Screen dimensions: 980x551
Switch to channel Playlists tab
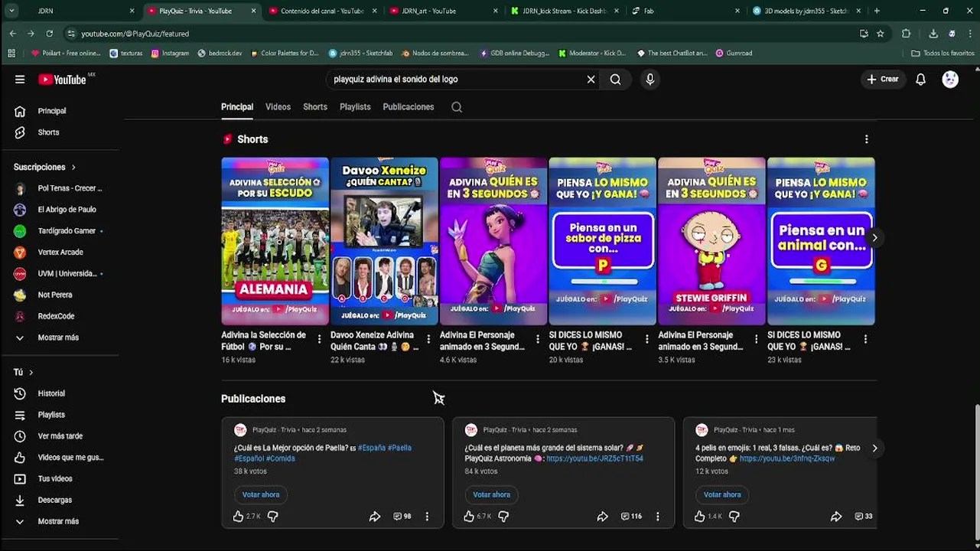point(355,107)
